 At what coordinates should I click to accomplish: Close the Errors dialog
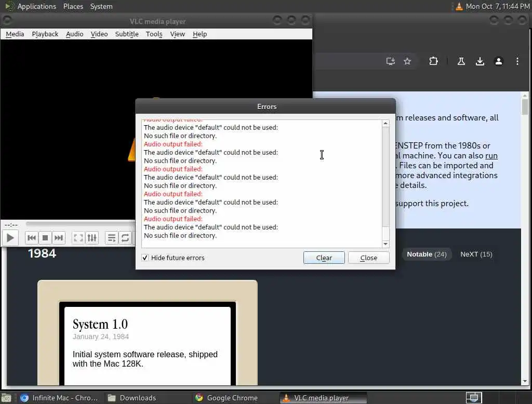tap(369, 258)
